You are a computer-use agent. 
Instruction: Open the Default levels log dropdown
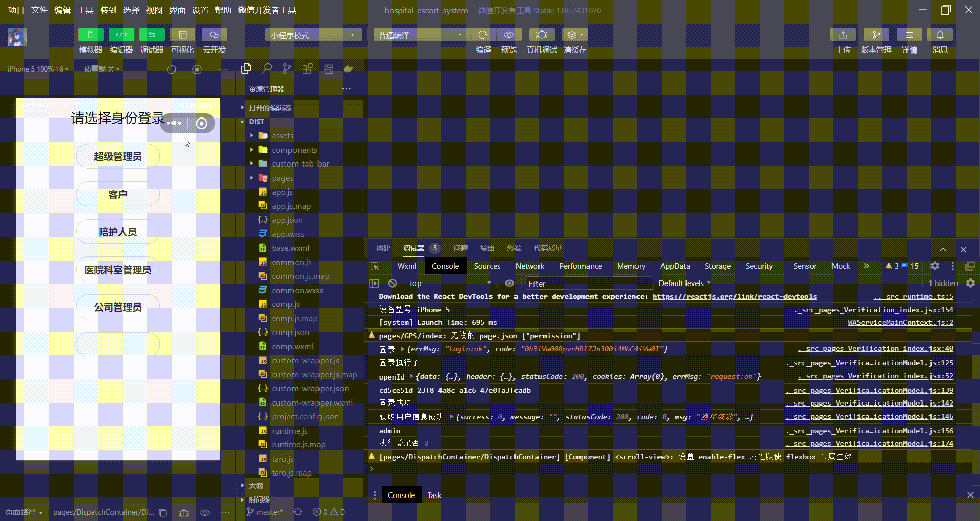pyautogui.click(x=684, y=283)
